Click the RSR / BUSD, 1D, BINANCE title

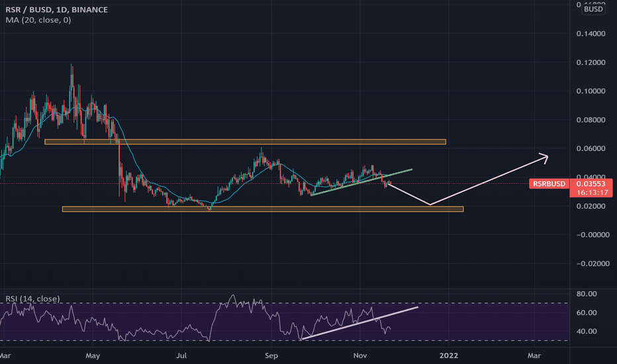(56, 9)
